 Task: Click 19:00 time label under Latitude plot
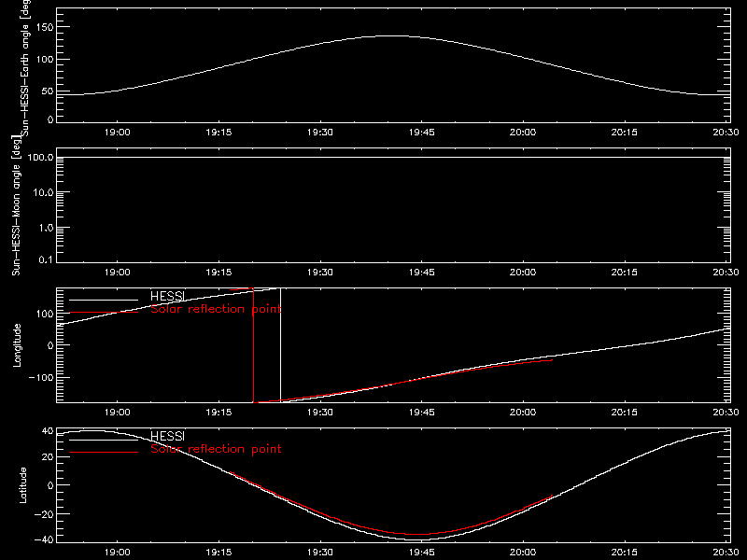(118, 553)
